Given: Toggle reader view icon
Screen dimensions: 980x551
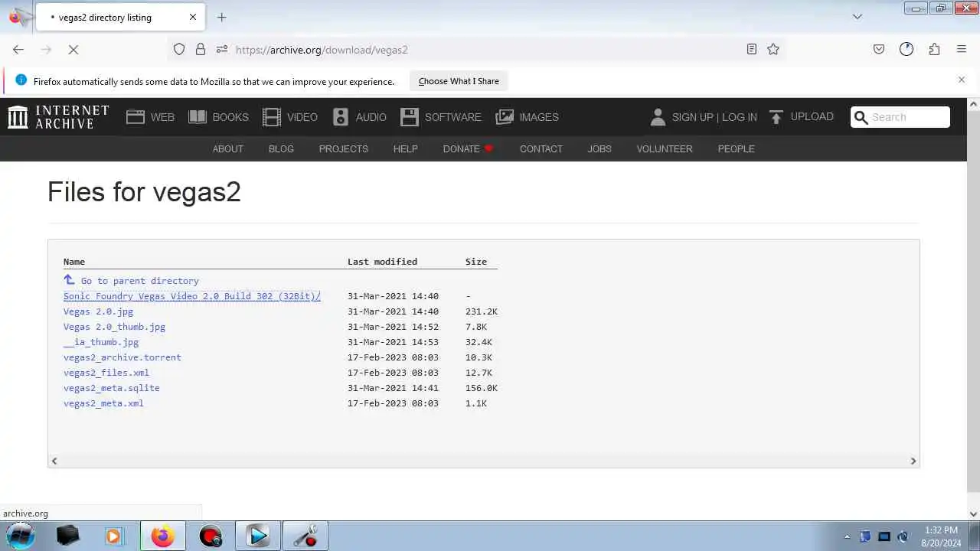Looking at the screenshot, I should click(x=752, y=49).
